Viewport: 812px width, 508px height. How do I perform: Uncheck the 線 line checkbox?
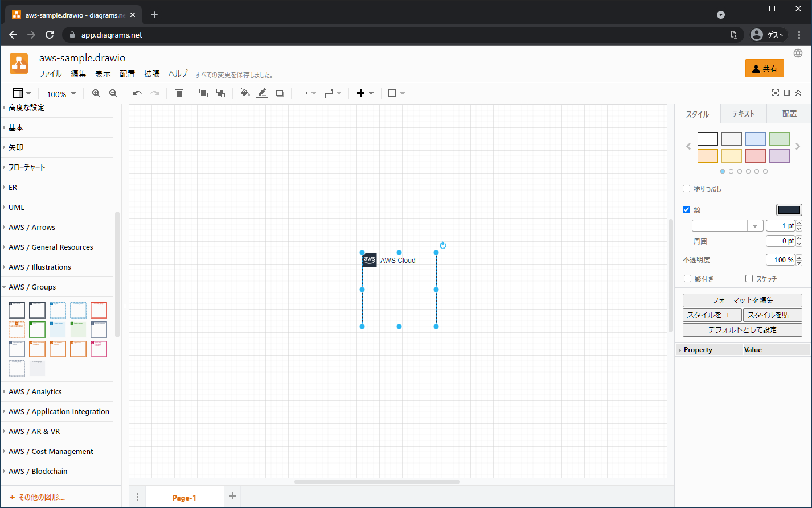click(x=687, y=210)
